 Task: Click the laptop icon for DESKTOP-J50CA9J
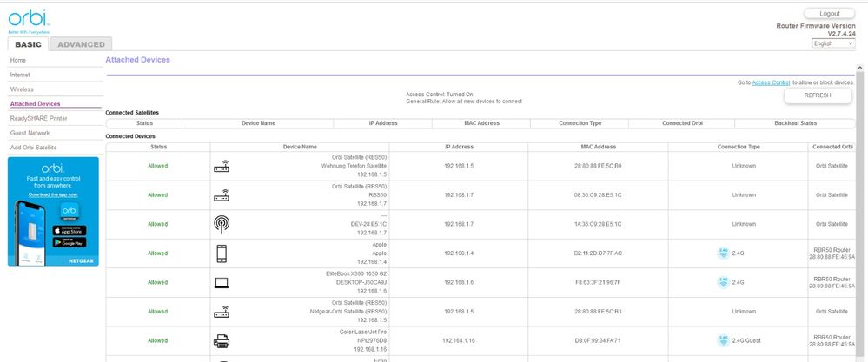point(222,282)
